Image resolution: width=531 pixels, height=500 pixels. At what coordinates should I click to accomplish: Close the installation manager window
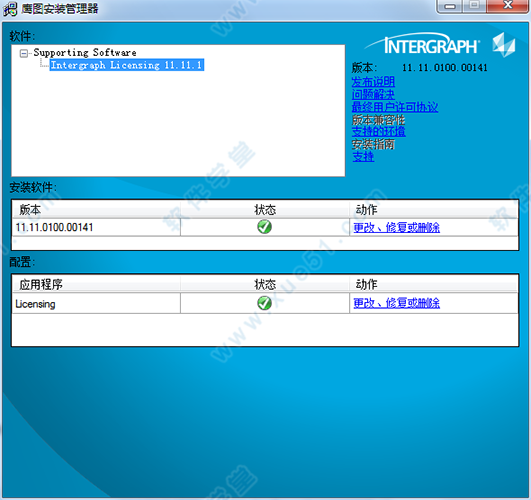pos(507,5)
